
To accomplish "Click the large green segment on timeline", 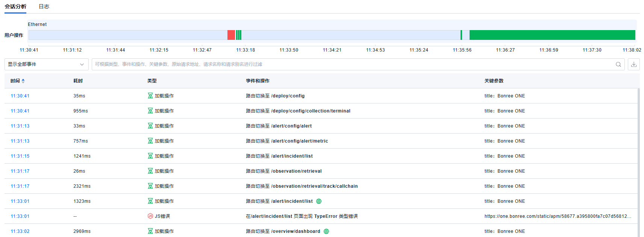I will (552, 35).
